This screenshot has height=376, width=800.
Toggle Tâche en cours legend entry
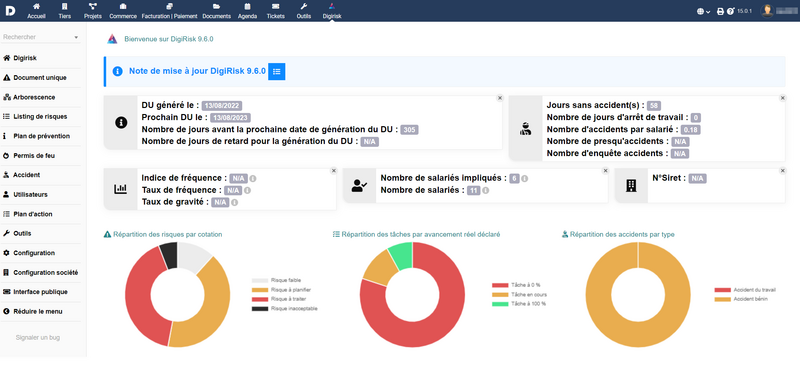click(519, 294)
